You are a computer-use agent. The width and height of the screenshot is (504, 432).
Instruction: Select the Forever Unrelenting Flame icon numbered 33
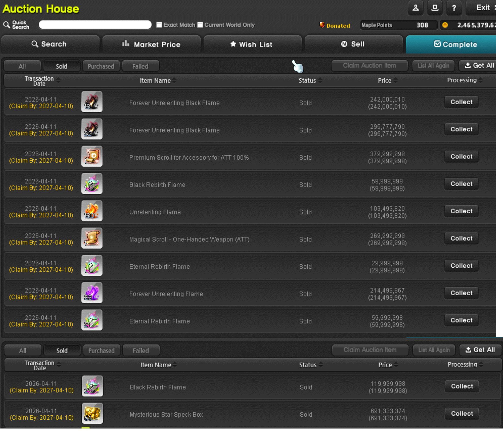tap(92, 293)
